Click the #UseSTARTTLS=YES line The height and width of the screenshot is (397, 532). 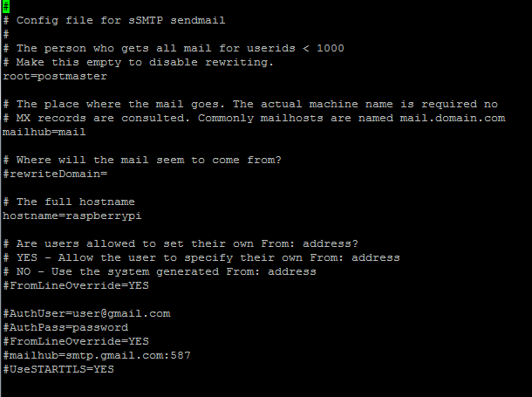(x=58, y=369)
